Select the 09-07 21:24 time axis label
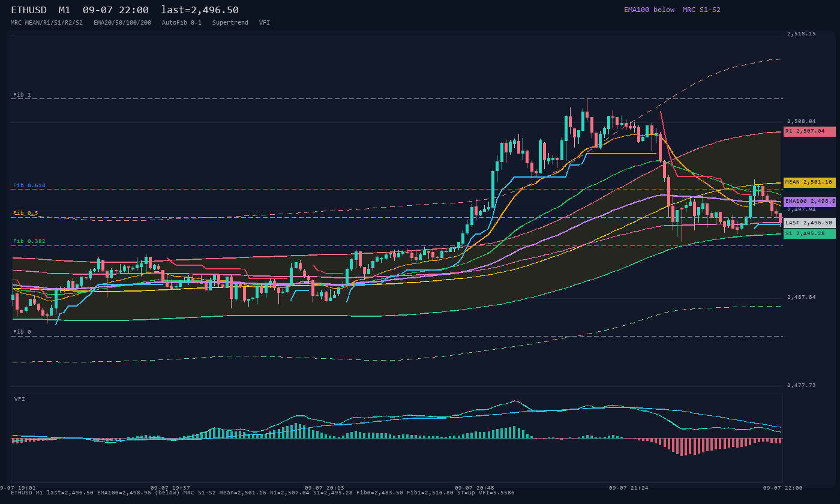This screenshot has width=840, height=504. click(x=629, y=488)
